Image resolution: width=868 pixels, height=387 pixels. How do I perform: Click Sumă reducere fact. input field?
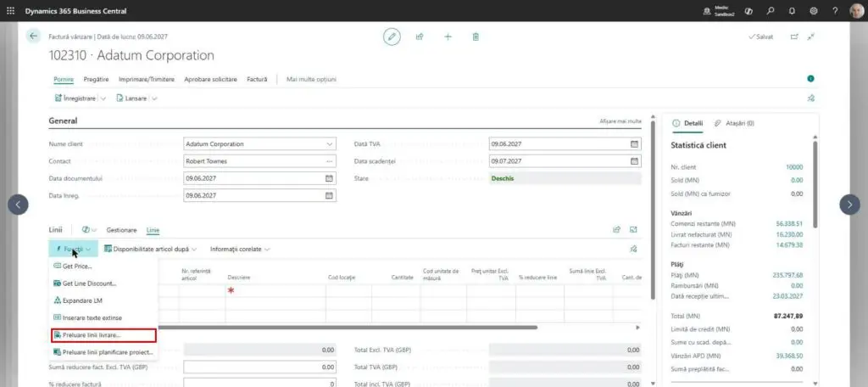tap(259, 367)
